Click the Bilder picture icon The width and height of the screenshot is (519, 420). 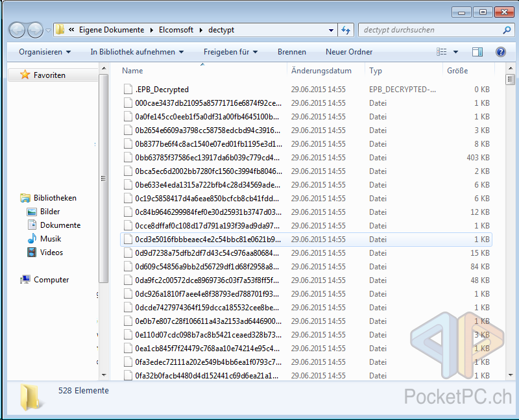click(x=32, y=212)
